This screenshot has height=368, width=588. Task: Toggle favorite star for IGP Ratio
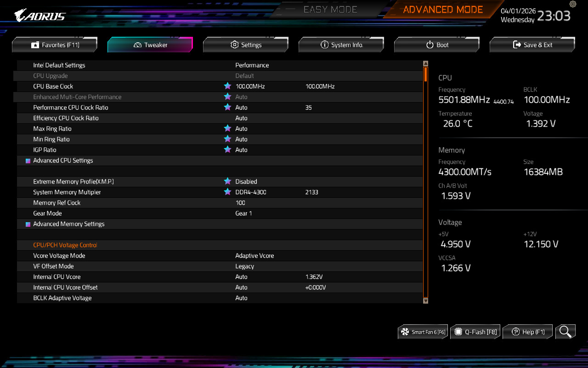click(x=227, y=149)
